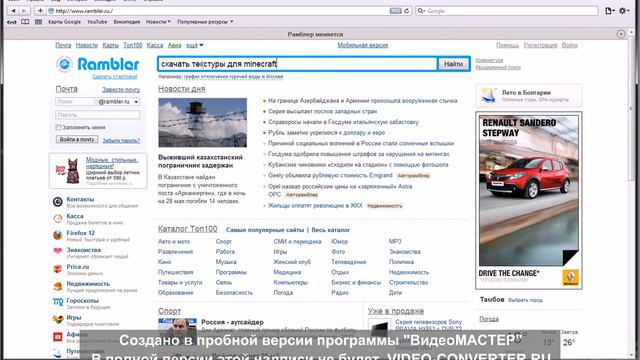
Task: Open the 'Выбрать город' link next to Тамбов
Action: (x=525, y=300)
